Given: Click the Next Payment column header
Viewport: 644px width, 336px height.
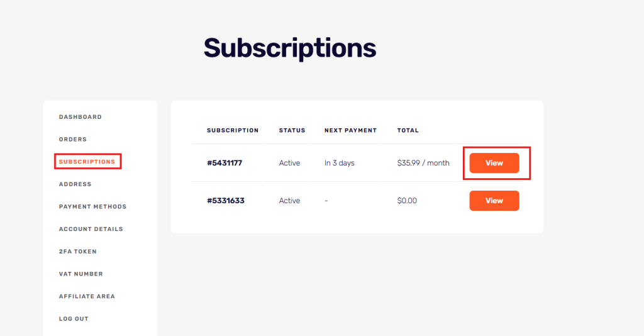Looking at the screenshot, I should pos(350,131).
